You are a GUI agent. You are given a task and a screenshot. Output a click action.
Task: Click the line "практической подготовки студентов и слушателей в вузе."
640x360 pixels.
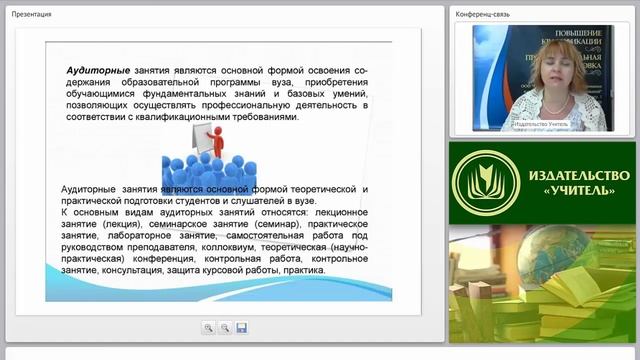(x=189, y=201)
